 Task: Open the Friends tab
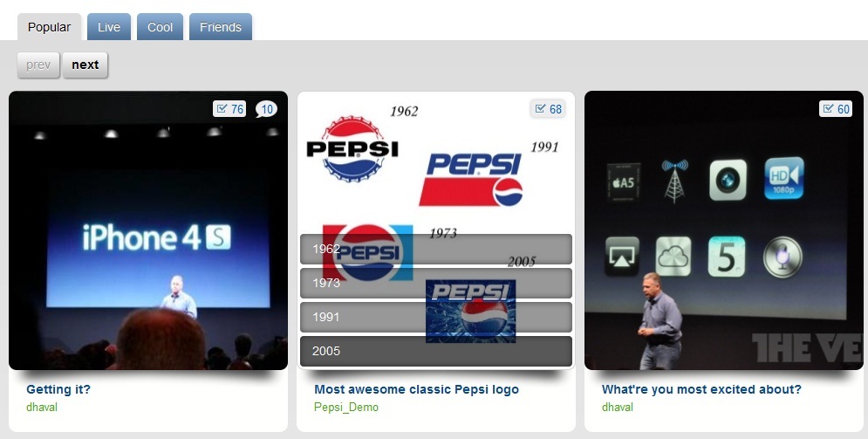(x=221, y=27)
